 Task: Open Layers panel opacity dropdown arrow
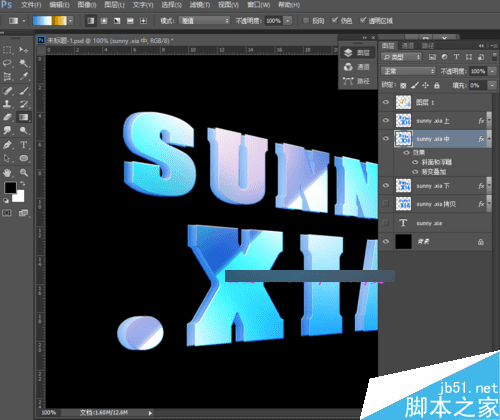click(x=492, y=71)
